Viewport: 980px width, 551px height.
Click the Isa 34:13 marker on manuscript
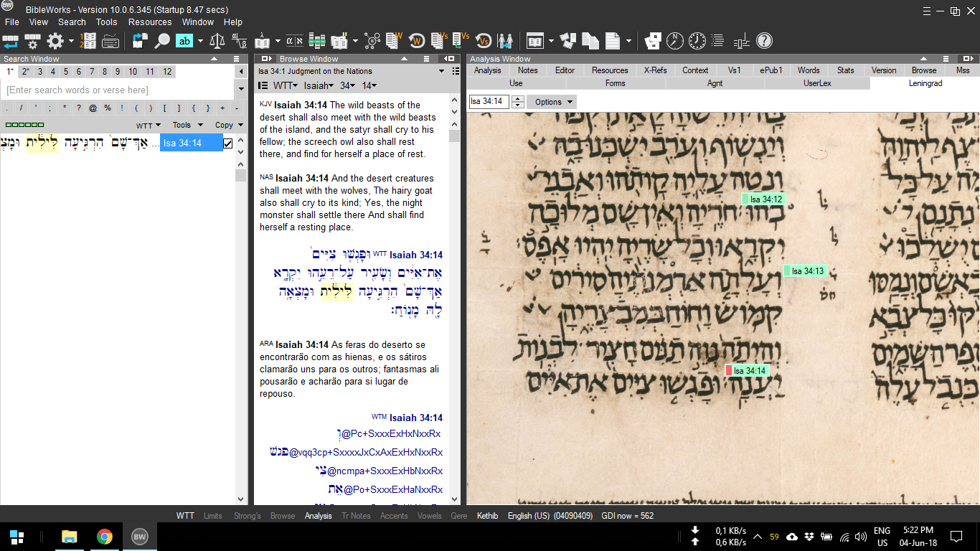[805, 271]
